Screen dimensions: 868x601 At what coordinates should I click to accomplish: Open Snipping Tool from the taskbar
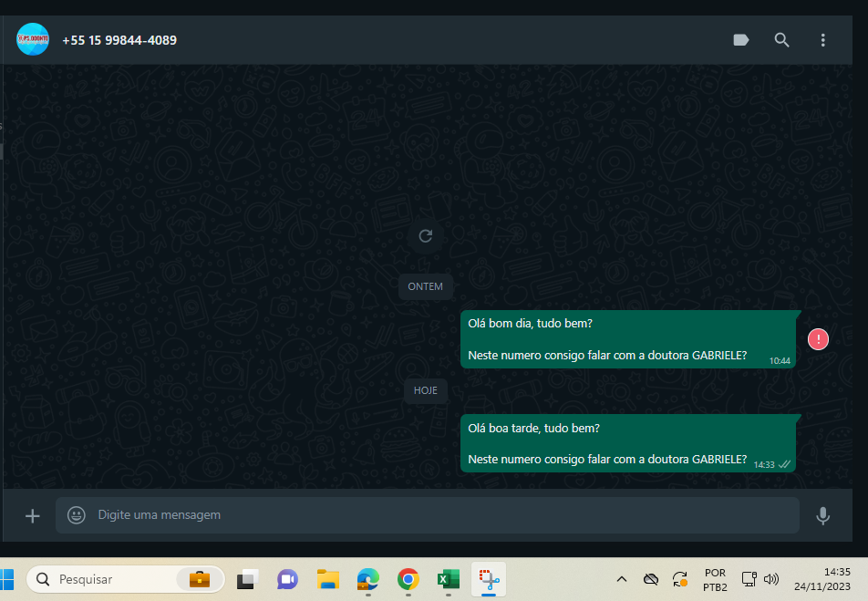[x=489, y=579]
